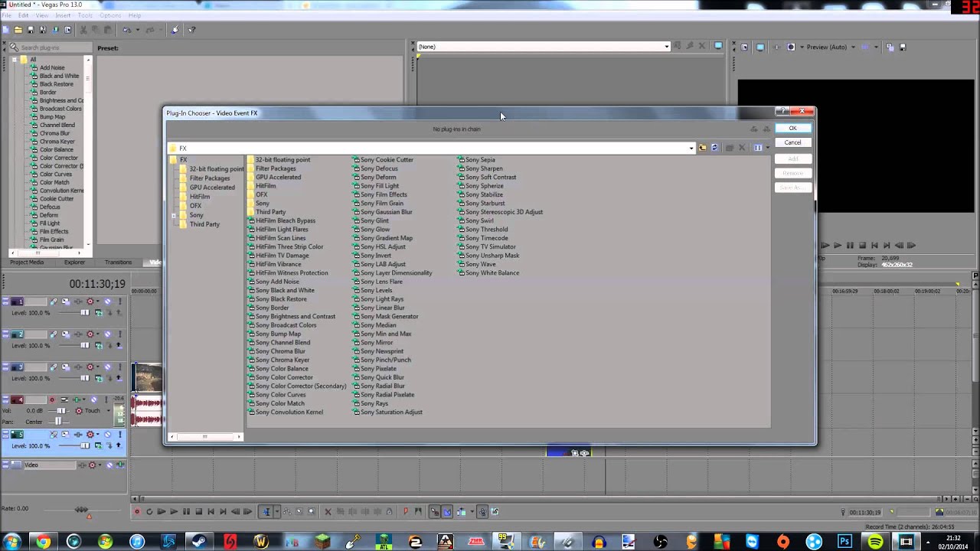Click the Windows Start button
This screenshot has height=551, width=980.
point(11,542)
